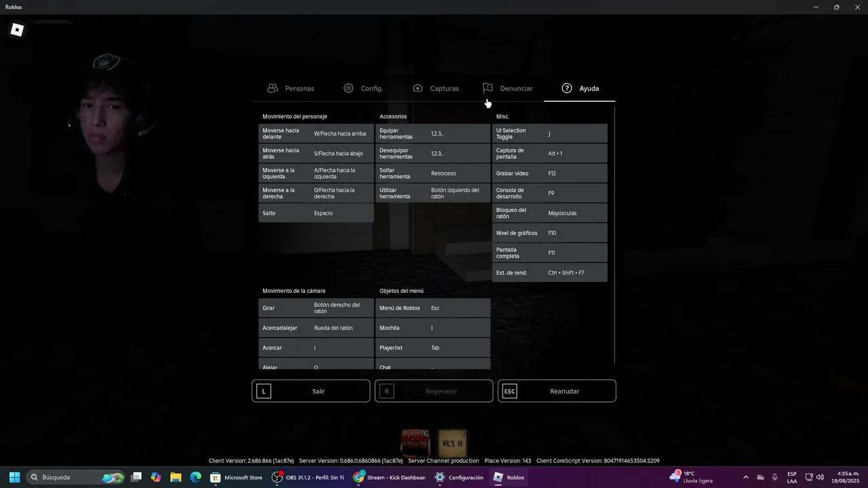
Task: Click the Movimiento del personaje heading
Action: [x=295, y=117]
